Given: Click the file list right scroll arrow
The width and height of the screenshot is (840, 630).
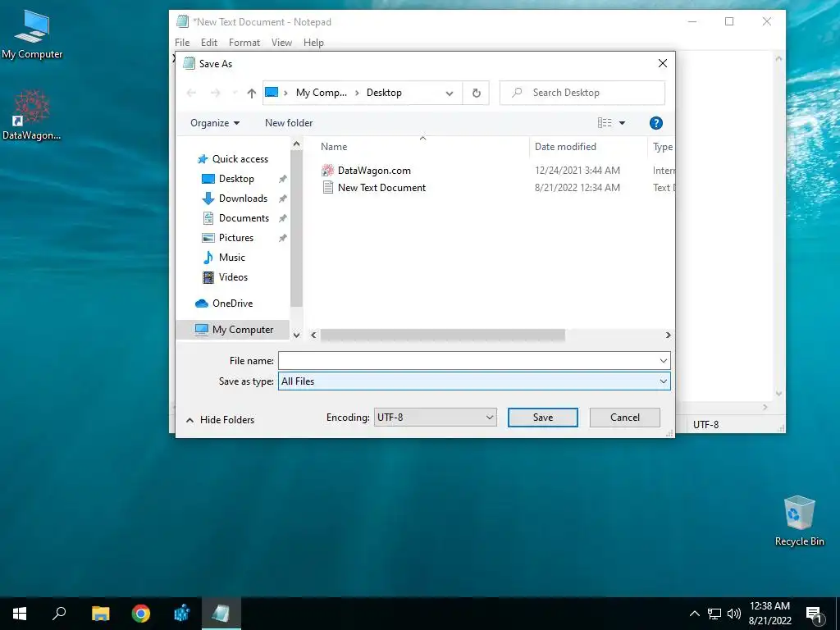Looking at the screenshot, I should (x=668, y=335).
